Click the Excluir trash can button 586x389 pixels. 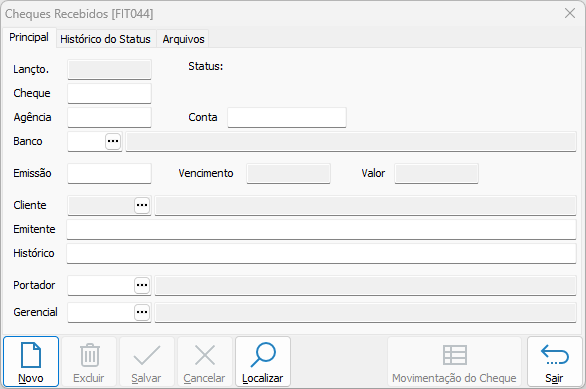89,361
